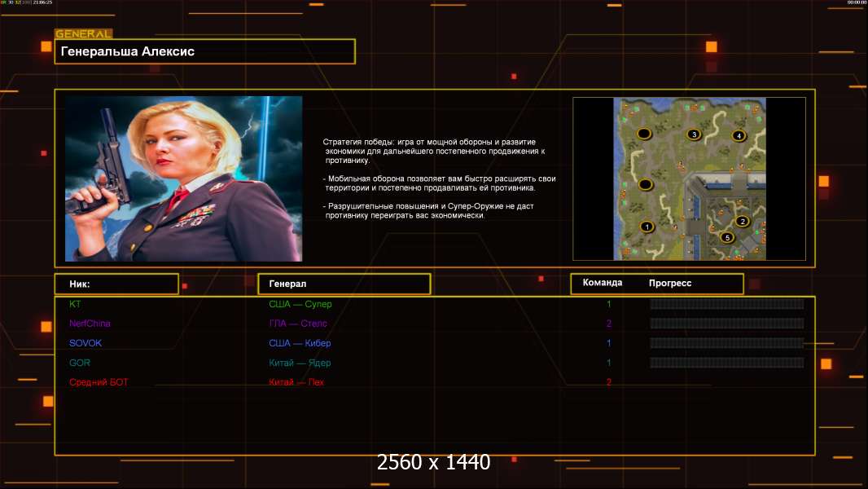Click the 'Команда' column header
868x489 pixels.
[x=603, y=283]
